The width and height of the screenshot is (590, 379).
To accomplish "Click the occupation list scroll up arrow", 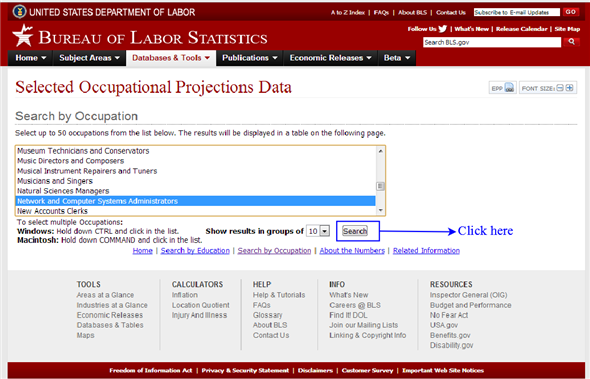I will (380, 151).
